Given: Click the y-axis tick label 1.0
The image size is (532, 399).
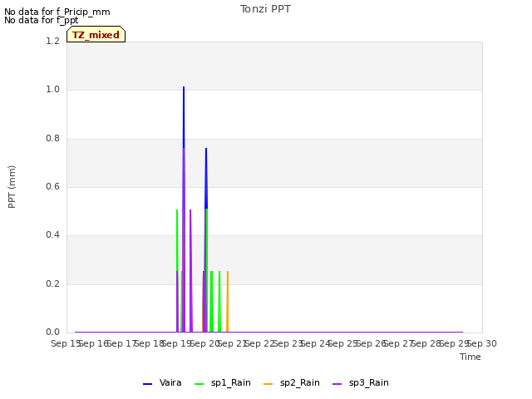Looking at the screenshot, I should [53, 90].
